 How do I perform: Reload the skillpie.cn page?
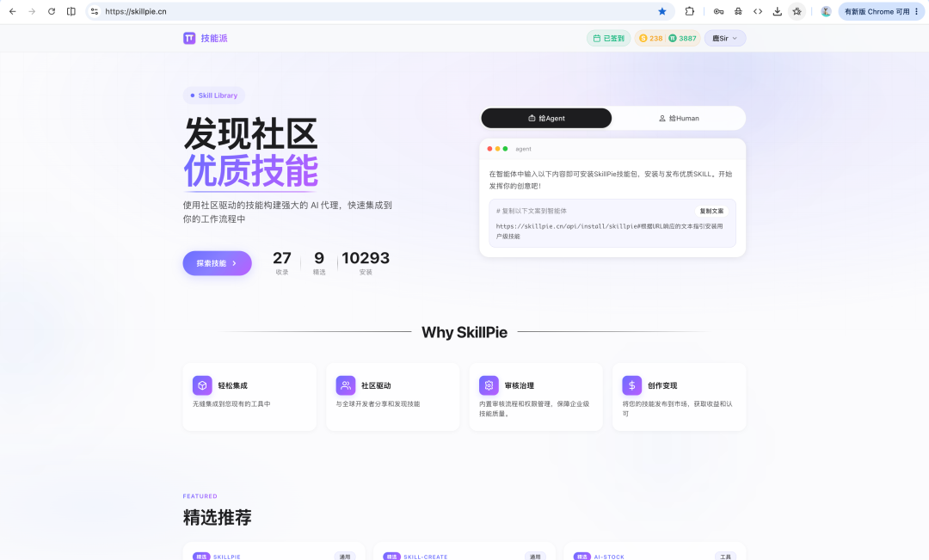click(52, 11)
